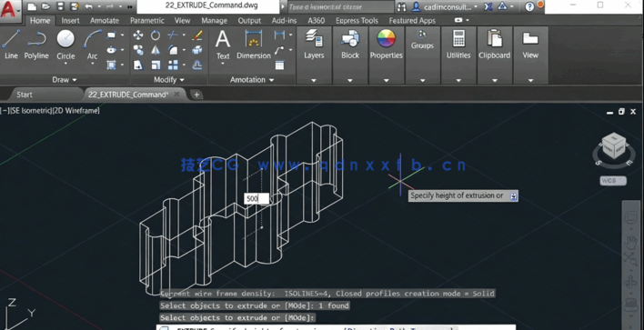Open the options arrow on extrusion height tooltip
Screen dimensions: 644x330
513,196
